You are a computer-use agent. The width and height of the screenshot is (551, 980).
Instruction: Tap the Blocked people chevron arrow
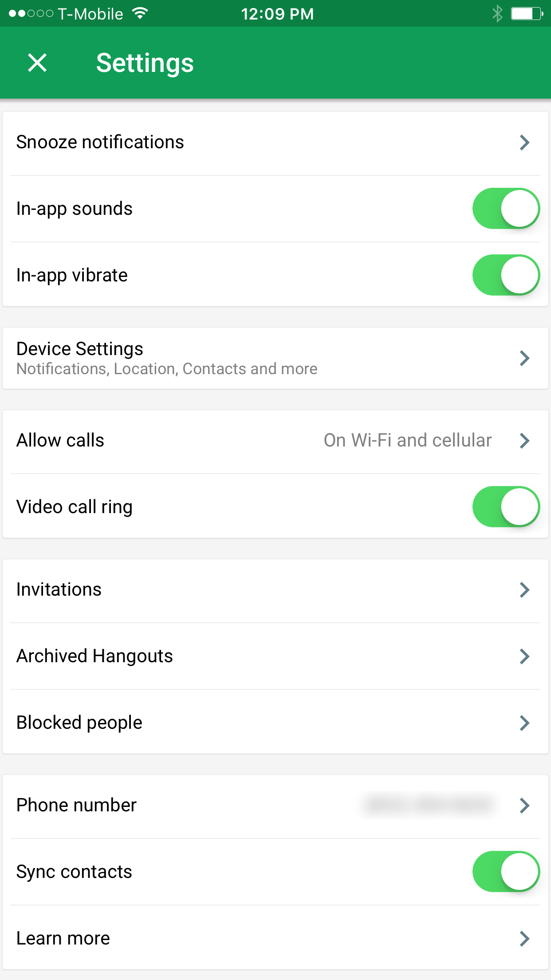pos(525,723)
